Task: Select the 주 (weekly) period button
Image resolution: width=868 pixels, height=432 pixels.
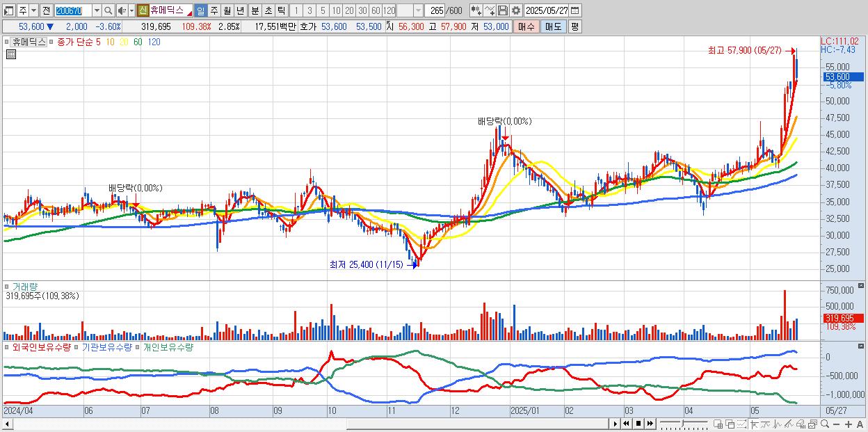Action: 214,10
